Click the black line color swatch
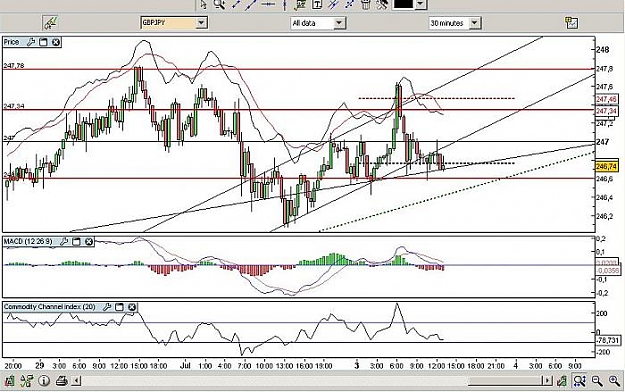625x392 pixels. coord(403,4)
